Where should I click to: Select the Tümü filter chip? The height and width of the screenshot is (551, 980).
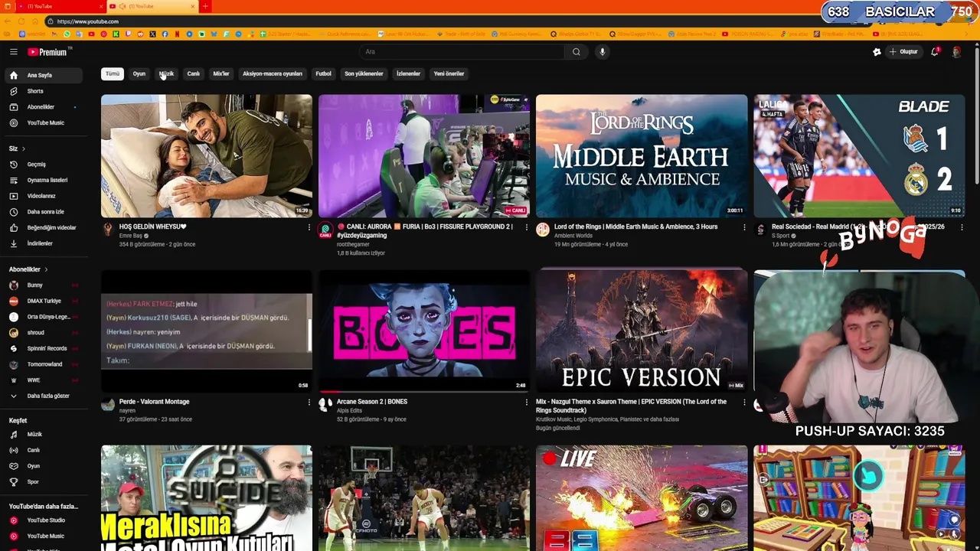pyautogui.click(x=113, y=73)
